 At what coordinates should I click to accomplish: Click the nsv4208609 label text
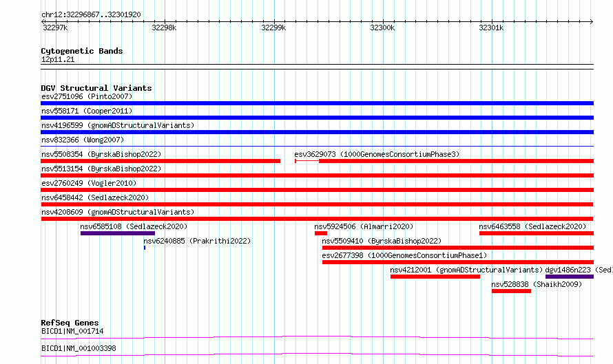coord(118,212)
